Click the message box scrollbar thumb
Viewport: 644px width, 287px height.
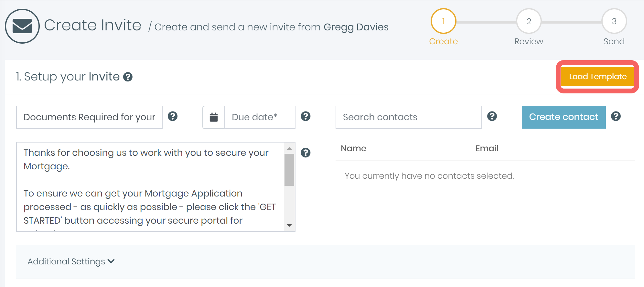[289, 170]
